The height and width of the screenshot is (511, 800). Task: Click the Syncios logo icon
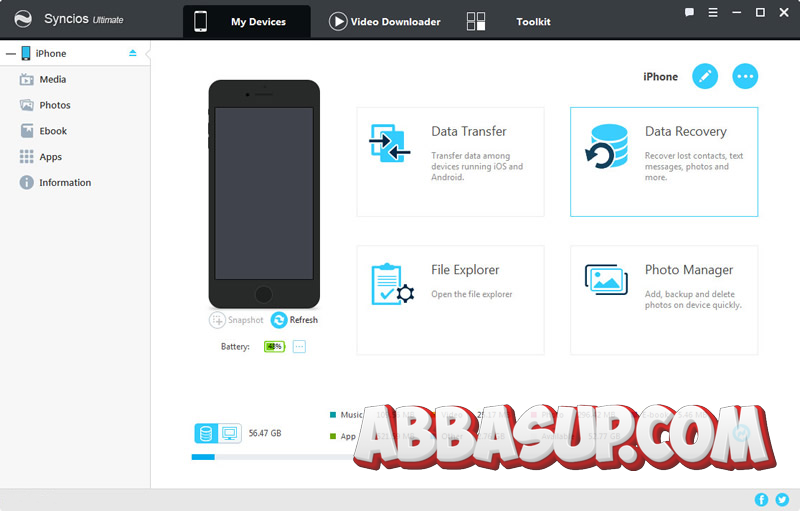coord(22,19)
